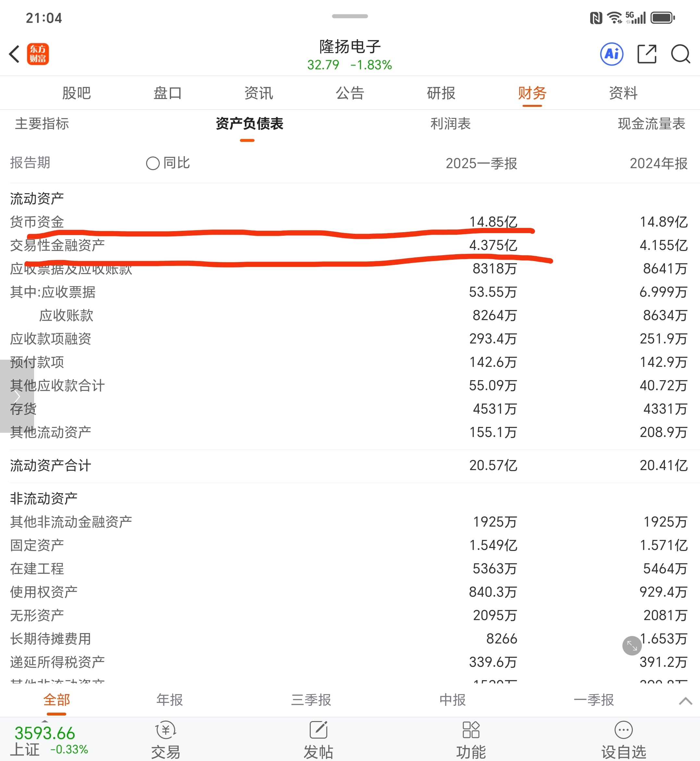Select the 应收款项融资 row label

coord(51,339)
